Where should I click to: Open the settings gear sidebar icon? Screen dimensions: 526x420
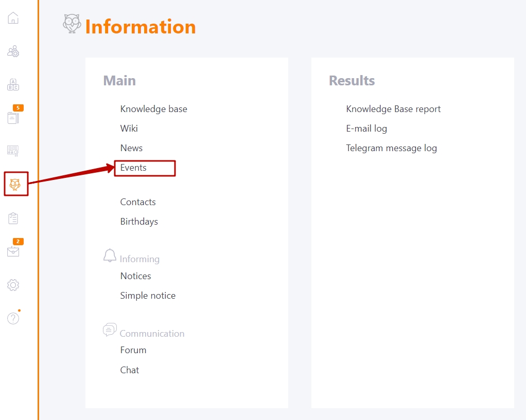pyautogui.click(x=13, y=285)
